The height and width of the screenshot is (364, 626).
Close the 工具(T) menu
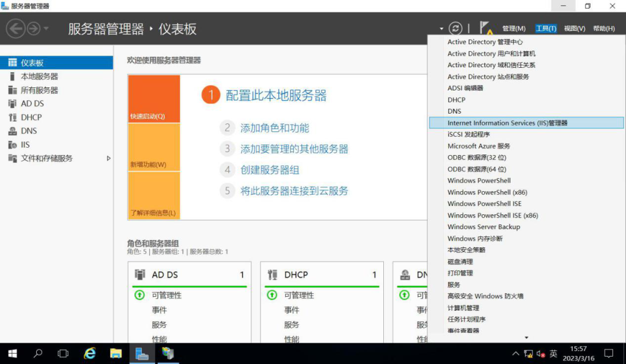coord(546,28)
